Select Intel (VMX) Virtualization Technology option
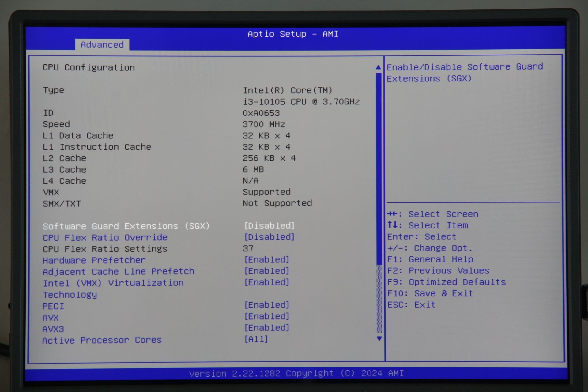This screenshot has width=588, height=392. [113, 289]
